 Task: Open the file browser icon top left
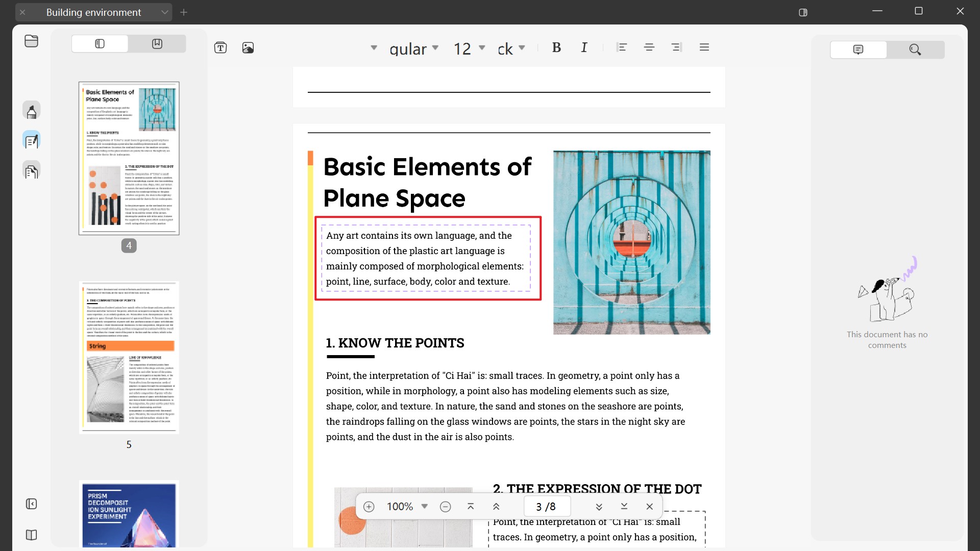point(31,41)
